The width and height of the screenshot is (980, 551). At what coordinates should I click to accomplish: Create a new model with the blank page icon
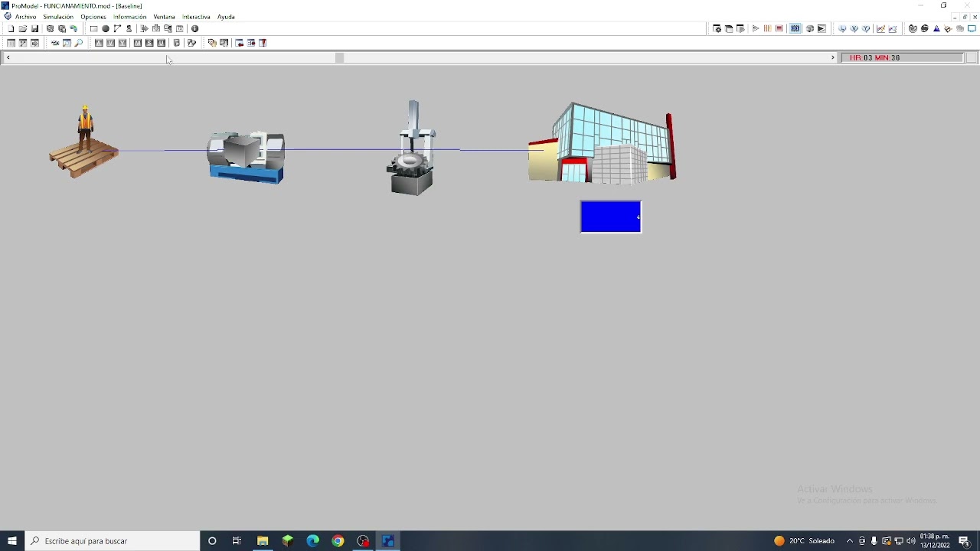(11, 29)
